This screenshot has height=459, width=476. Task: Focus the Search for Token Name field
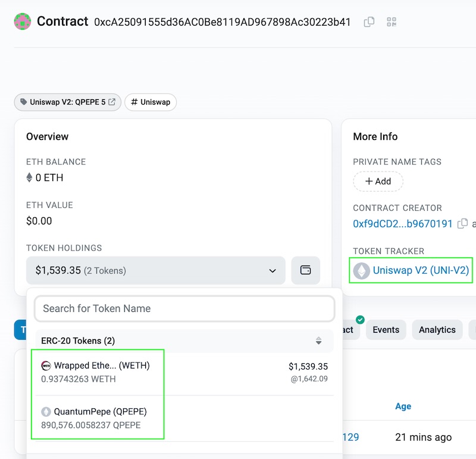tap(184, 308)
